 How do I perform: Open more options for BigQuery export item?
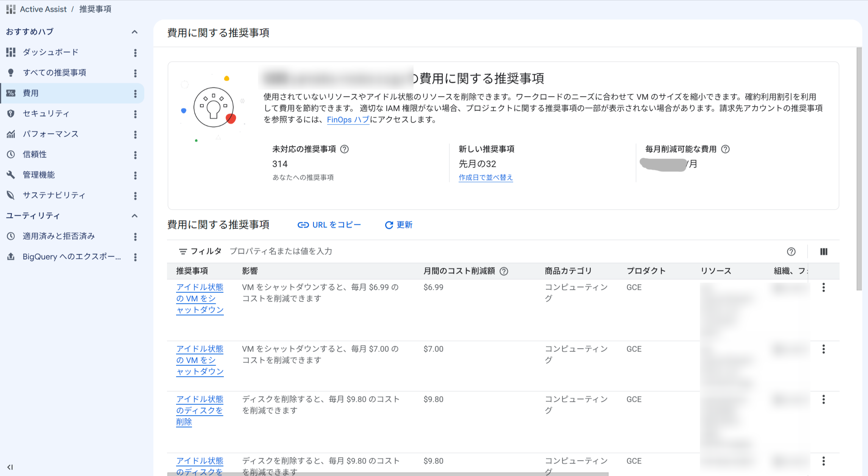pos(135,257)
